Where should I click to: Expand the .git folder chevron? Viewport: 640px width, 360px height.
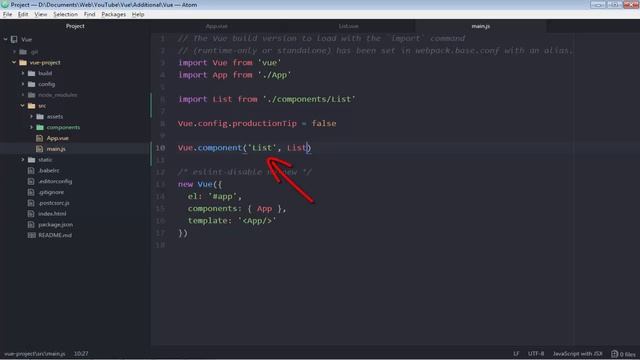point(14,52)
